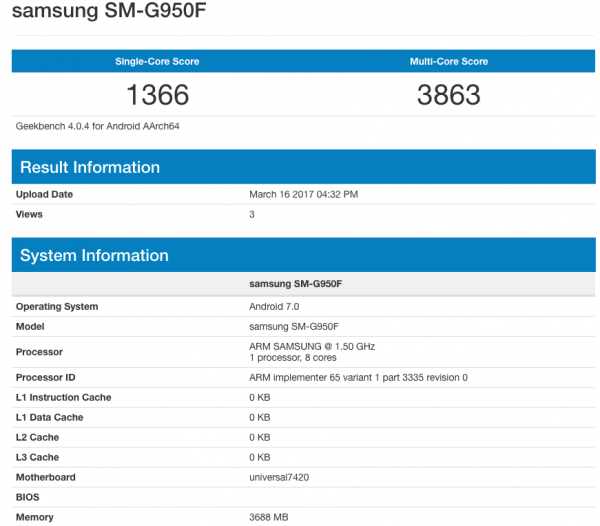Select the L3 Cache '0 KB' value
This screenshot has width=600, height=526.
pyautogui.click(x=260, y=457)
